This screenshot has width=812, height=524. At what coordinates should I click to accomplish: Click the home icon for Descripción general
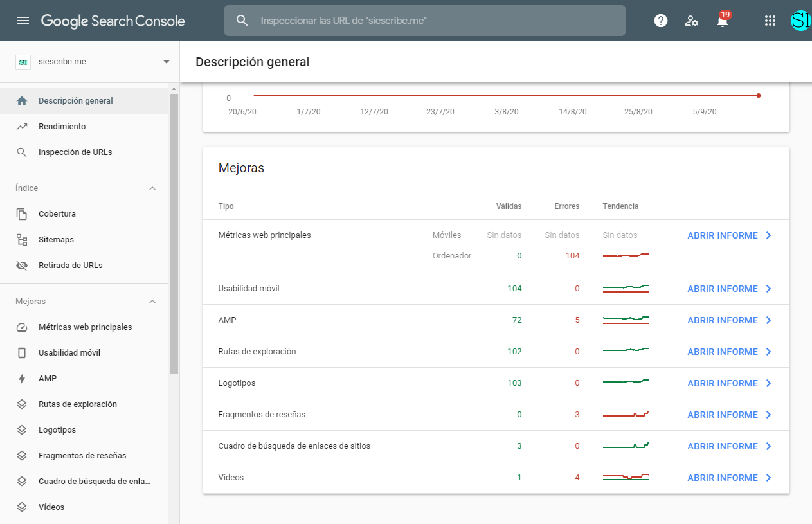(22, 101)
